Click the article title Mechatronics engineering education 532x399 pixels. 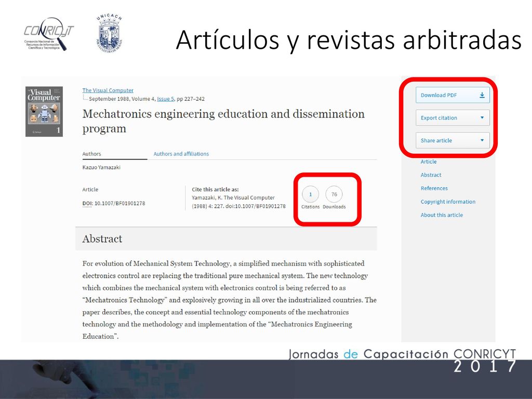tap(223, 121)
